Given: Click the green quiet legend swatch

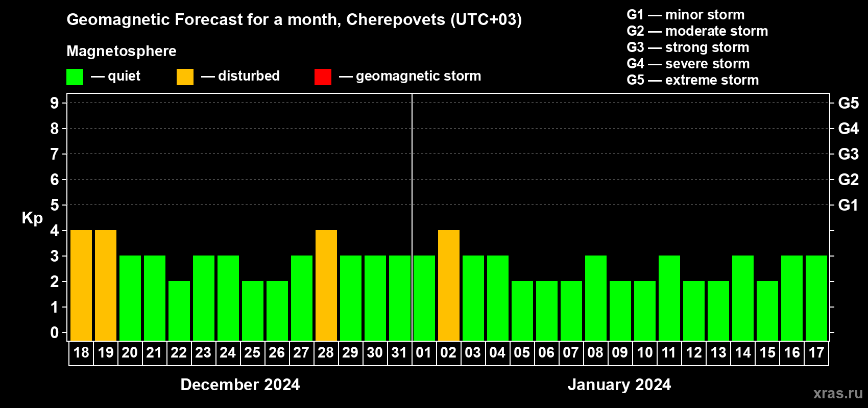Looking at the screenshot, I should click(75, 77).
